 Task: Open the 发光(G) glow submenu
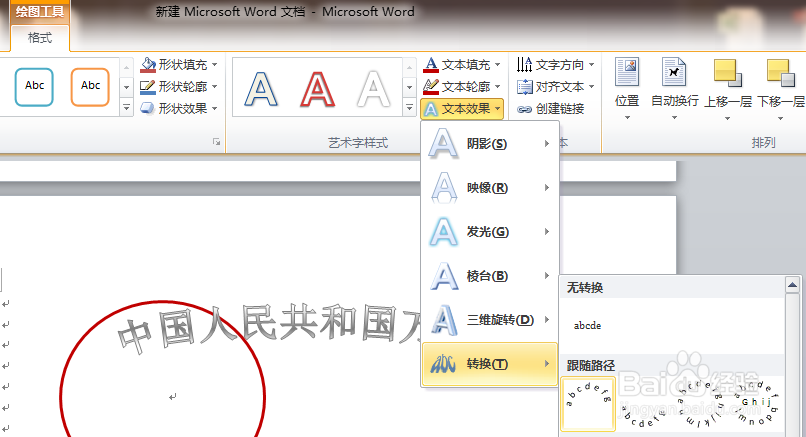490,232
